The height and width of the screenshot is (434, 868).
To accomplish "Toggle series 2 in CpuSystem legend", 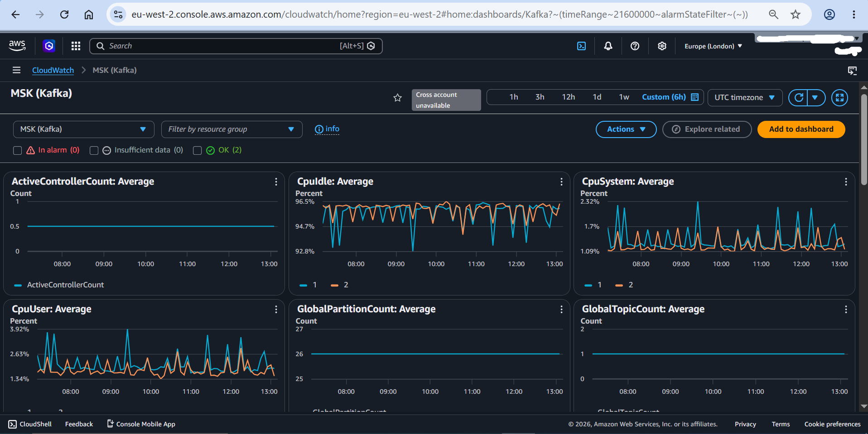I will coord(624,285).
